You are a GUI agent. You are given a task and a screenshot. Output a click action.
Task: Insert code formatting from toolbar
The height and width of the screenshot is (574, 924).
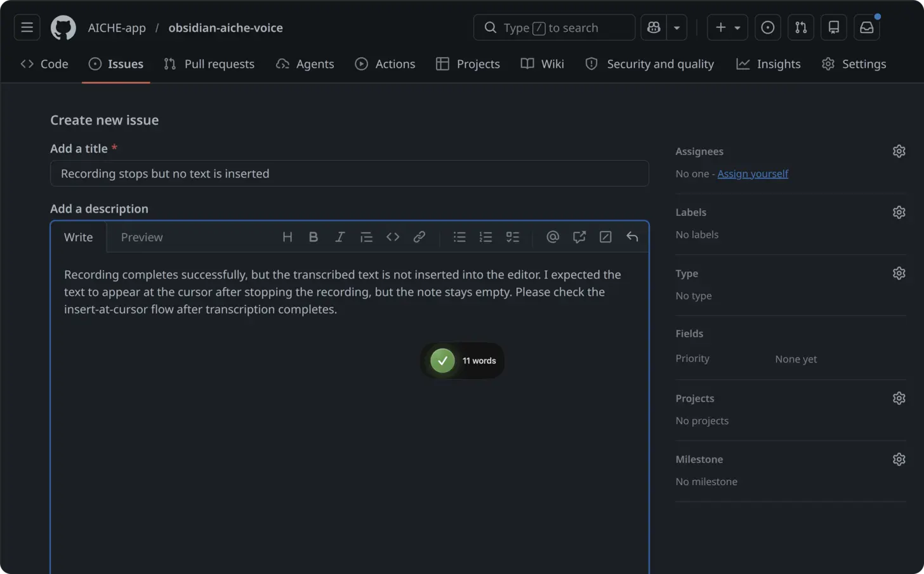pos(393,237)
